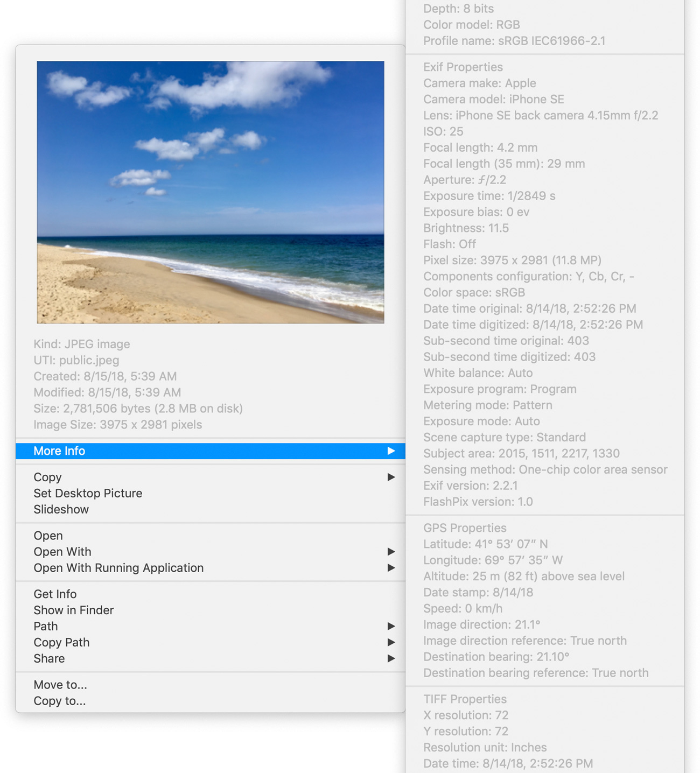Click the GPS Properties section heading

pyautogui.click(x=465, y=528)
